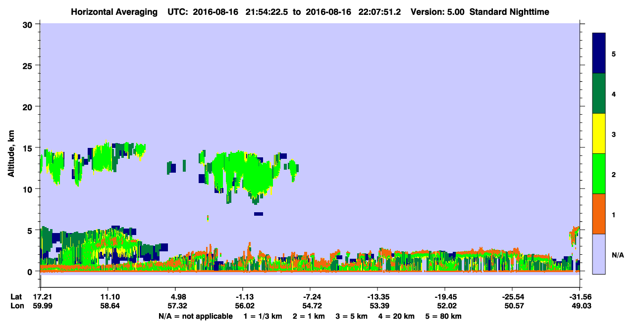Click the bright green colorbar segment labeled 2
Image resolution: width=644 pixels, height=330 pixels.
point(599,174)
